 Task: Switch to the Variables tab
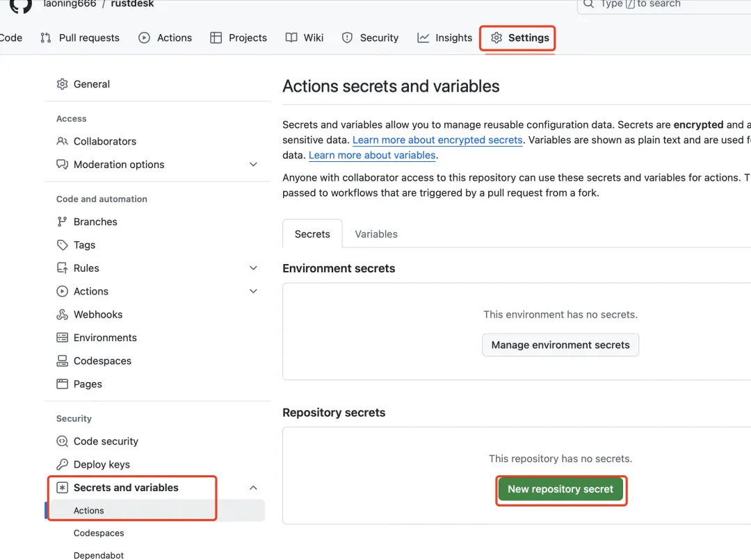pos(376,234)
